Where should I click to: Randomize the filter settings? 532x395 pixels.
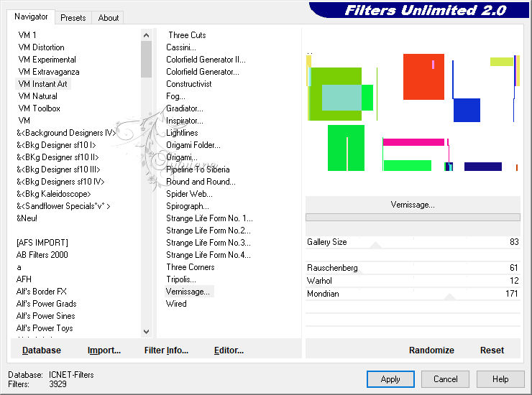431,350
